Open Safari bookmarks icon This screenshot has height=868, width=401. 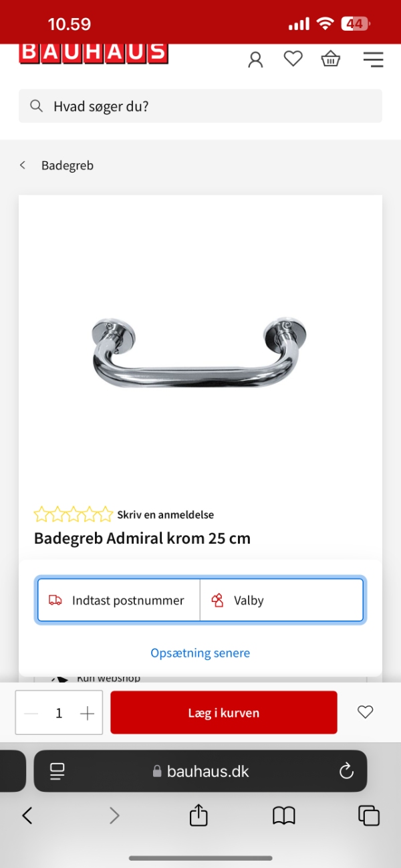[x=284, y=815]
